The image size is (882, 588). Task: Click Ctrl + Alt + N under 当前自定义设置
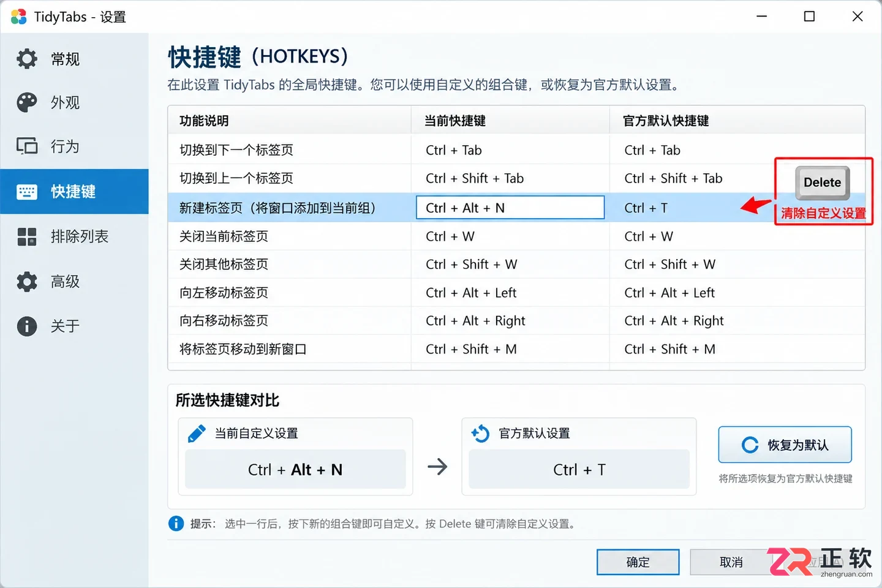[295, 469]
